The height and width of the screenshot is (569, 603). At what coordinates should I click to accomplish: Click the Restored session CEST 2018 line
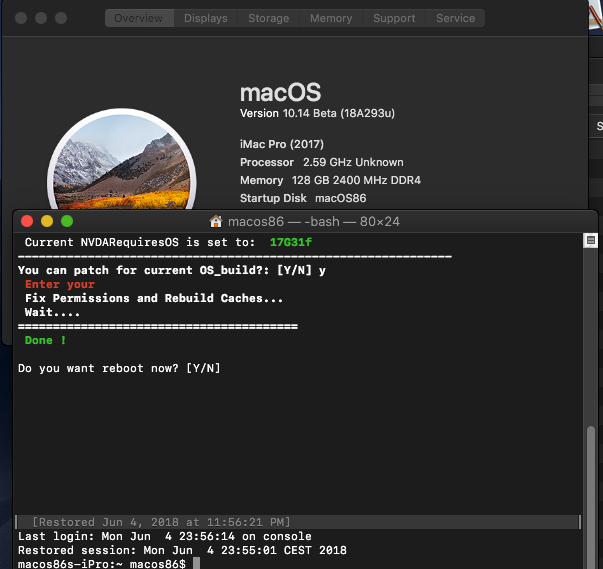coord(182,550)
